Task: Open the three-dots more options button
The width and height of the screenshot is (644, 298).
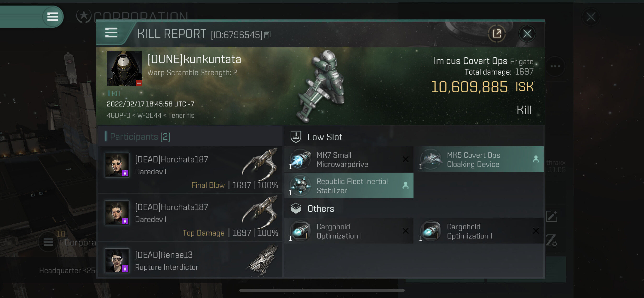Action: tap(555, 66)
